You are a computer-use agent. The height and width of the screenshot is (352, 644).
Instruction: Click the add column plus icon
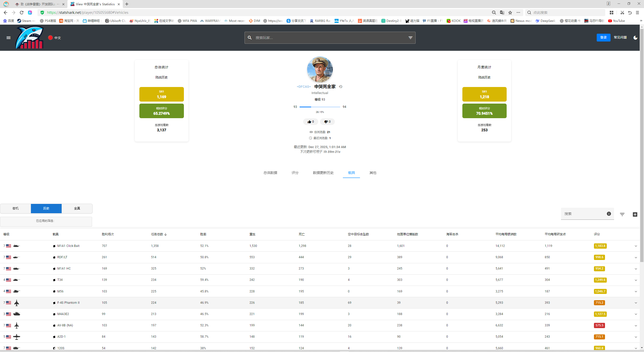(635, 214)
